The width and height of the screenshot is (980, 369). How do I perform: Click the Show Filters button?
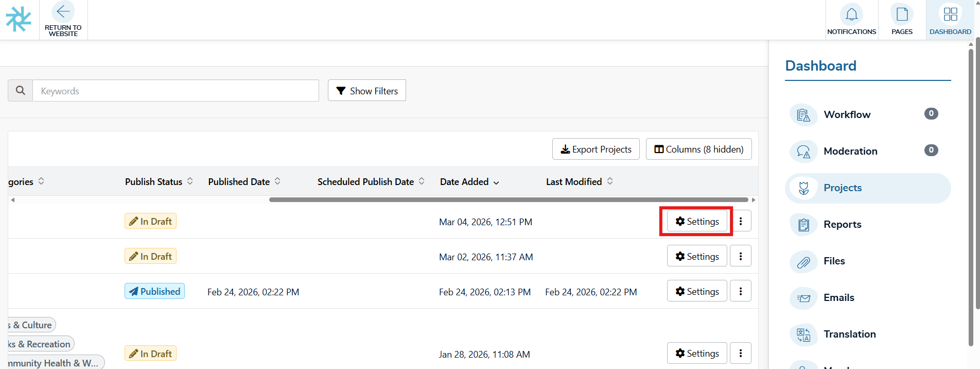pos(366,91)
